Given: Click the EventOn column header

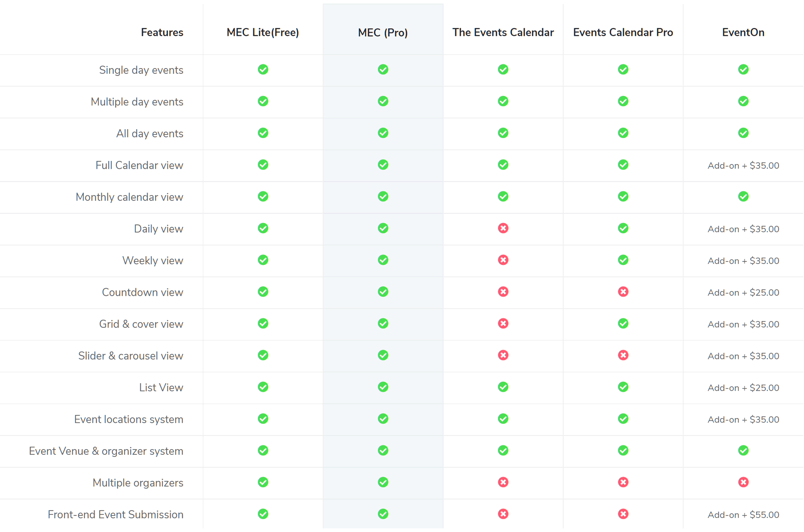Looking at the screenshot, I should (743, 33).
